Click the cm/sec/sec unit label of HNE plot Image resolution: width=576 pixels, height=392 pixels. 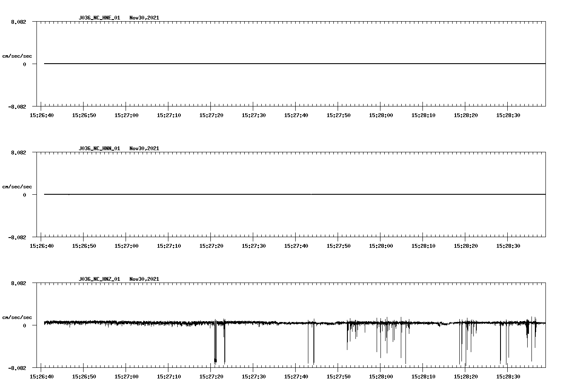(17, 56)
